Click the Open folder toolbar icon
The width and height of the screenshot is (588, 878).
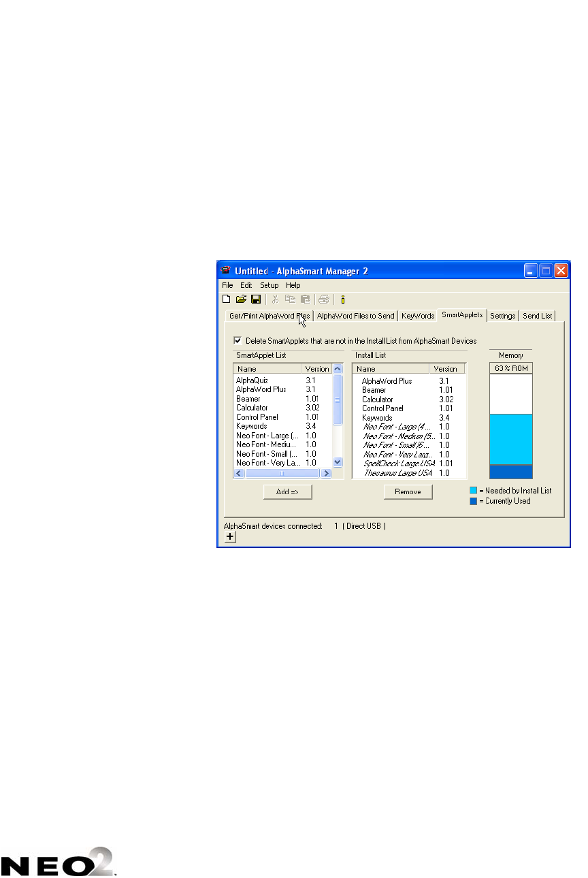point(241,299)
